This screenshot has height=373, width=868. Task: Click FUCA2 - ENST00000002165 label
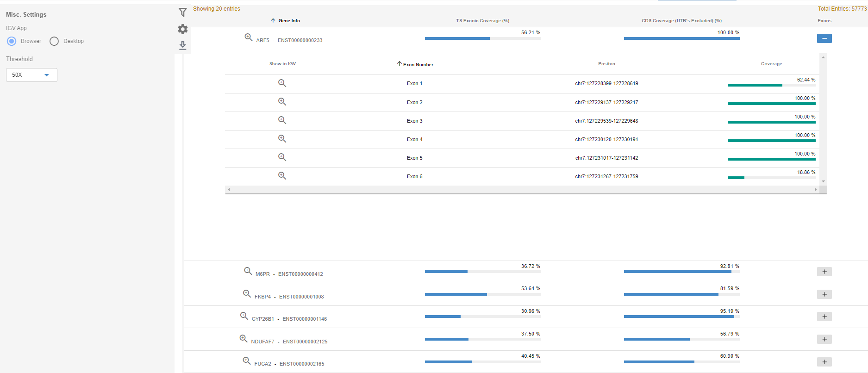click(x=289, y=364)
